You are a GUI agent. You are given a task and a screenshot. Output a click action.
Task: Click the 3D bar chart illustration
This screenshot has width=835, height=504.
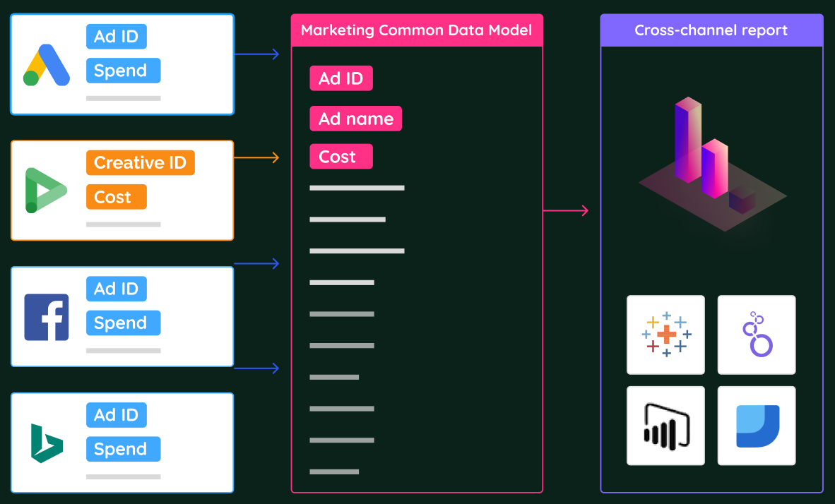click(x=712, y=164)
